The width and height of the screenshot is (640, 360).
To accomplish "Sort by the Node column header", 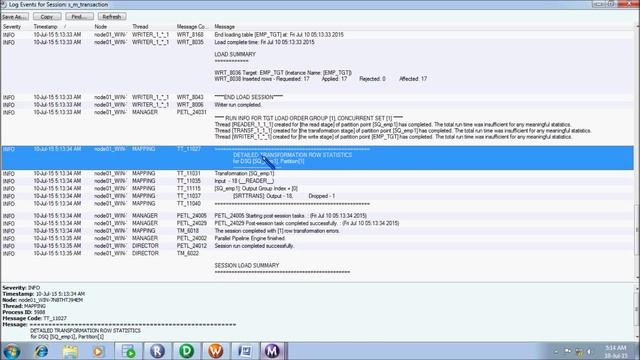I will click(x=100, y=27).
